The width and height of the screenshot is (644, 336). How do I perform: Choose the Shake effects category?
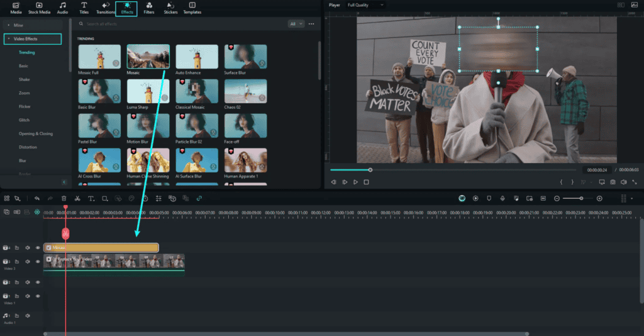click(x=25, y=80)
